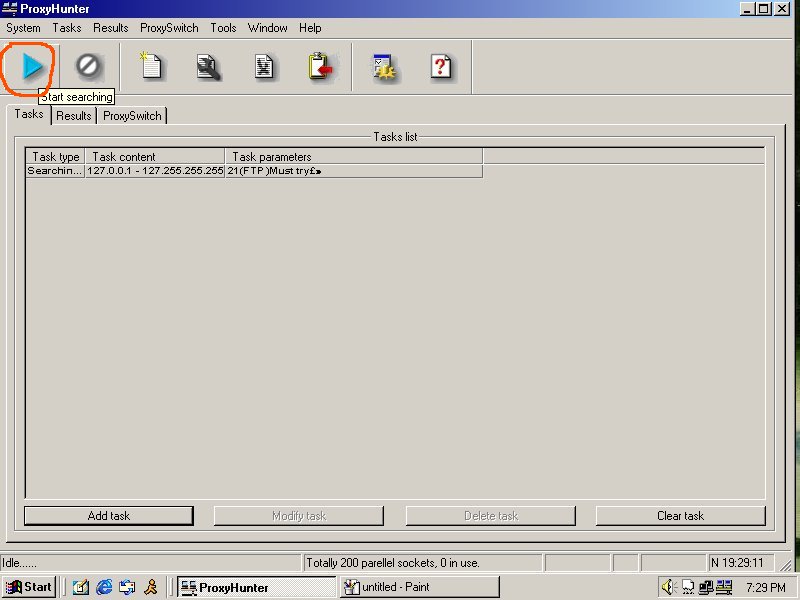This screenshot has width=800, height=600.
Task: Switch to untitled - Paint in taskbar
Action: 419,587
